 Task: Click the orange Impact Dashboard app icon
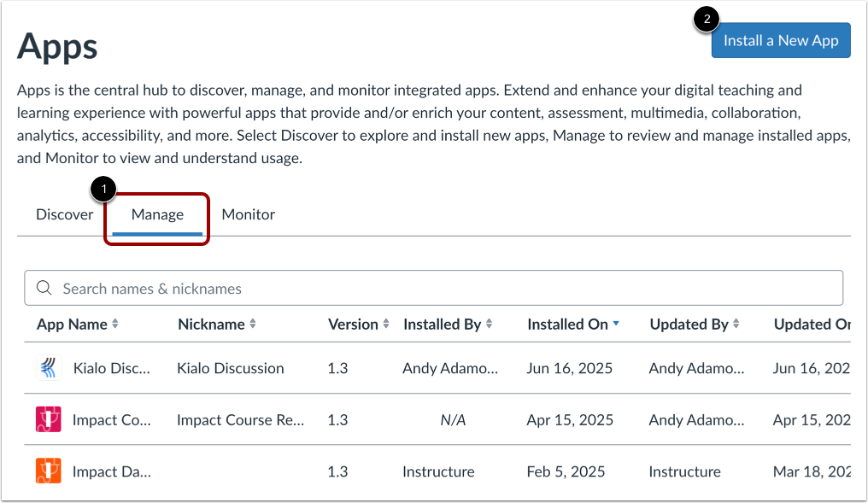[x=49, y=471]
